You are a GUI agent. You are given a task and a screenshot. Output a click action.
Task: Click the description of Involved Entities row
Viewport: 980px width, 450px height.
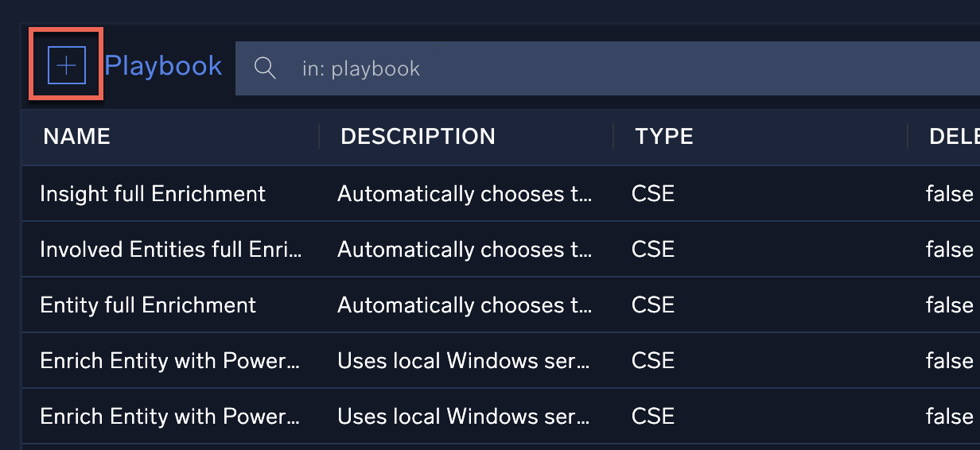tap(465, 249)
